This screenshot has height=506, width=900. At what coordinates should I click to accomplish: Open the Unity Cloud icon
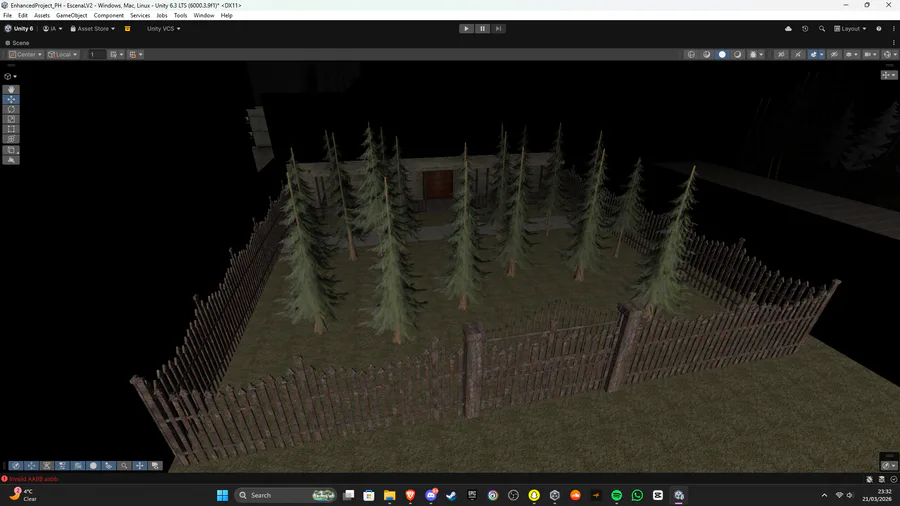click(788, 29)
